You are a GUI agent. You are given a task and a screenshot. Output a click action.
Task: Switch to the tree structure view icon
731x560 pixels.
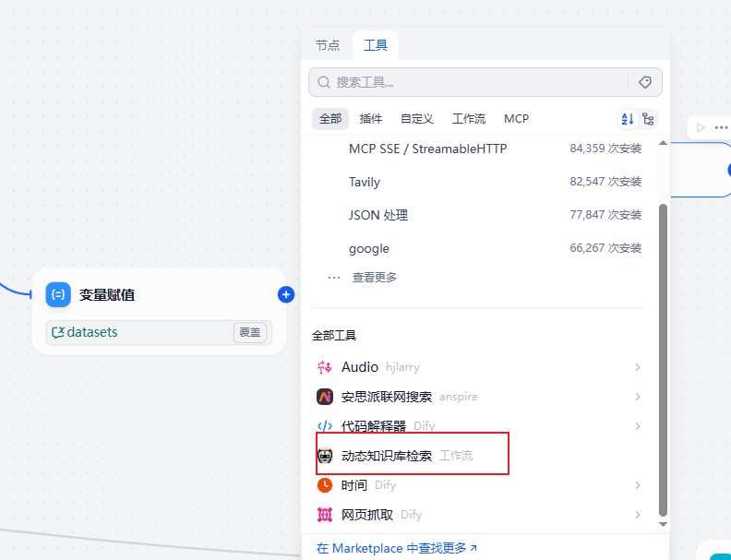pyautogui.click(x=648, y=119)
